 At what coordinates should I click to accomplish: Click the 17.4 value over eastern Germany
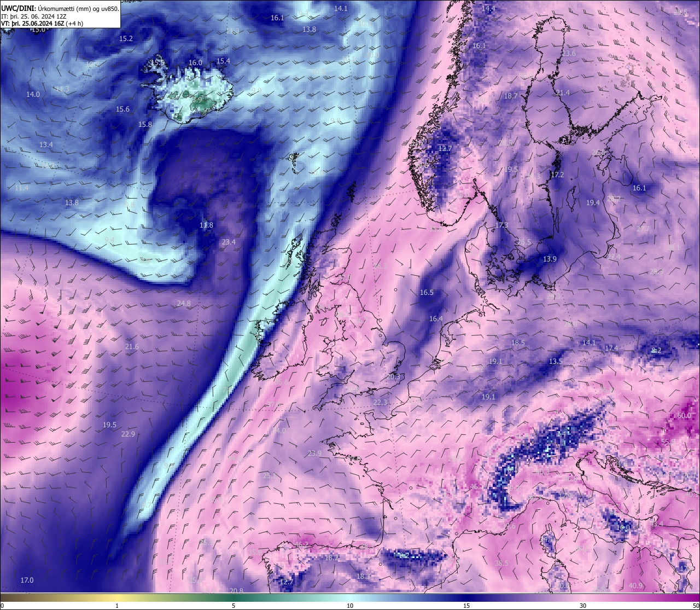tap(611, 348)
